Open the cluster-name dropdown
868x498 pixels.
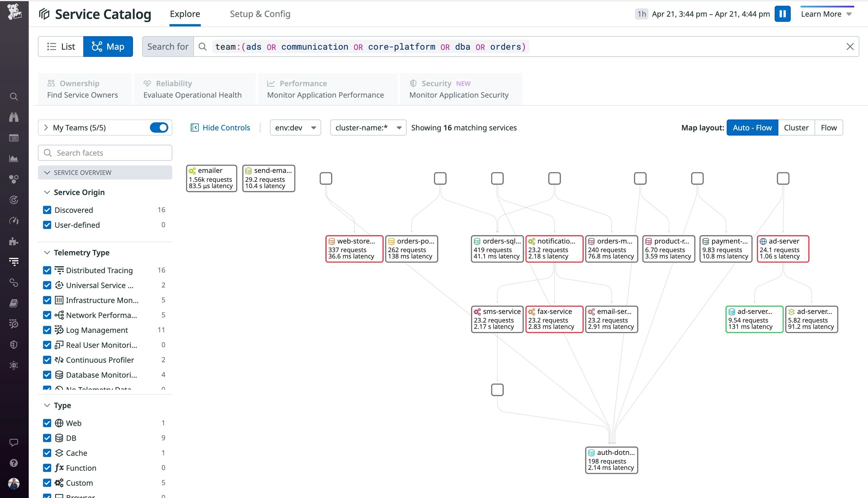click(368, 127)
